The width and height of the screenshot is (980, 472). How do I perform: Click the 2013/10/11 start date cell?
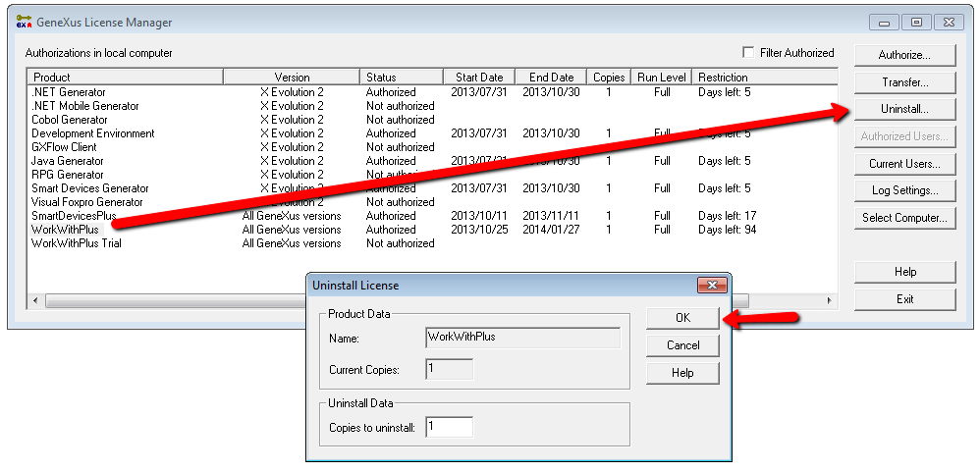pos(479,216)
